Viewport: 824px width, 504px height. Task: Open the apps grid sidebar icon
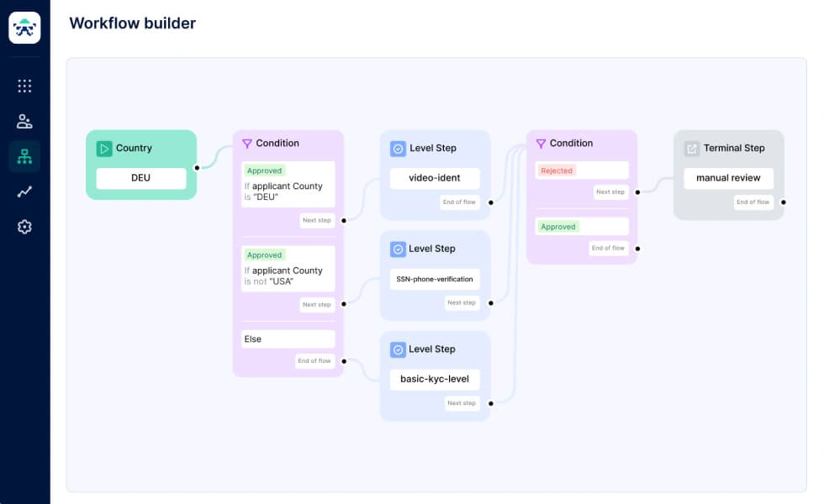24,86
